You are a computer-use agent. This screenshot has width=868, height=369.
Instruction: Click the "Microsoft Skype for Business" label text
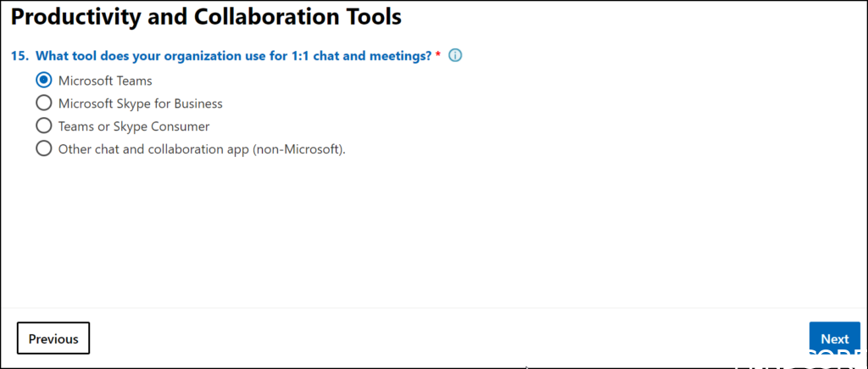pos(140,103)
